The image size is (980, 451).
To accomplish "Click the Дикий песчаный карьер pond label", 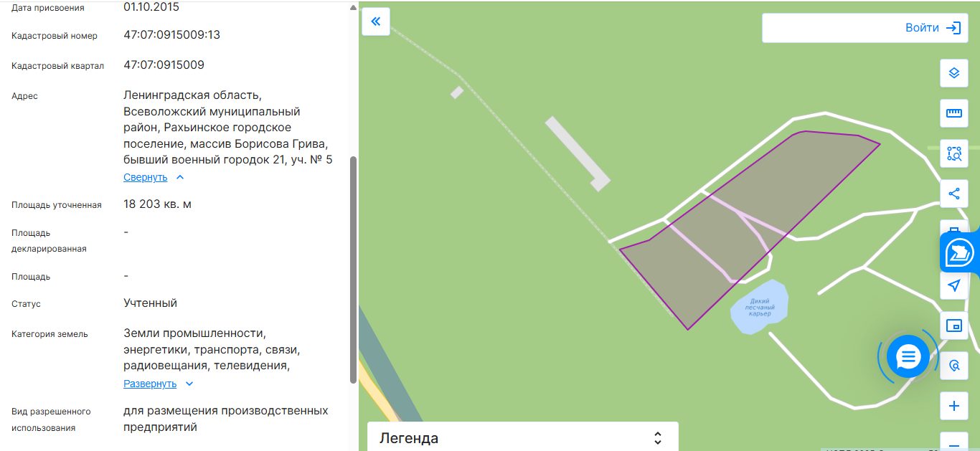I will (x=759, y=308).
